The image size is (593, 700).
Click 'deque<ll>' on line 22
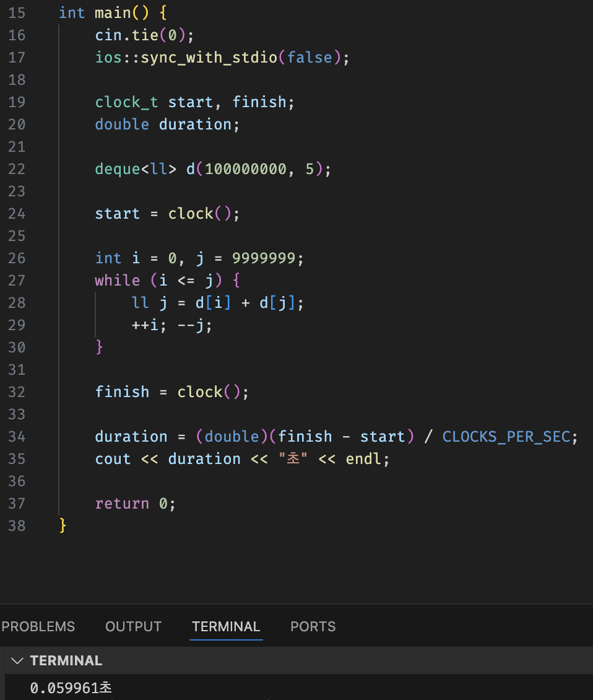[136, 169]
